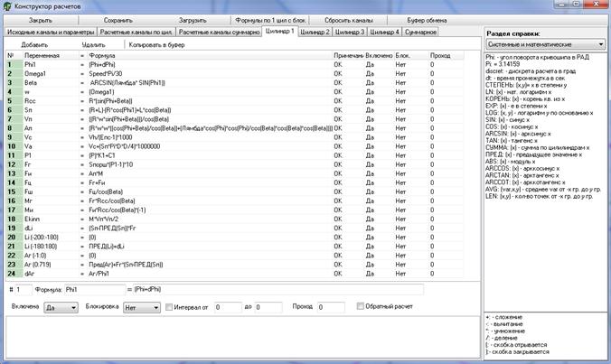Select row 24 variable dAr
The width and height of the screenshot is (611, 364).
(29, 274)
